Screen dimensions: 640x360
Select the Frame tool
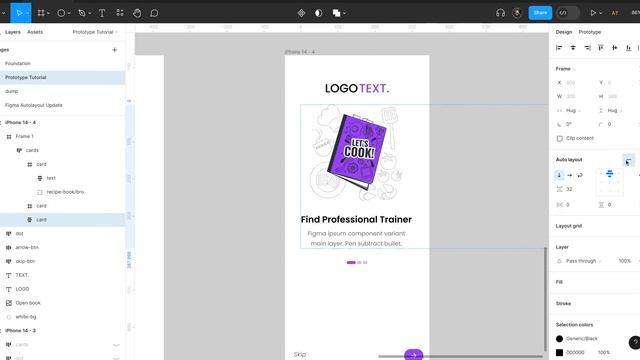41,13
